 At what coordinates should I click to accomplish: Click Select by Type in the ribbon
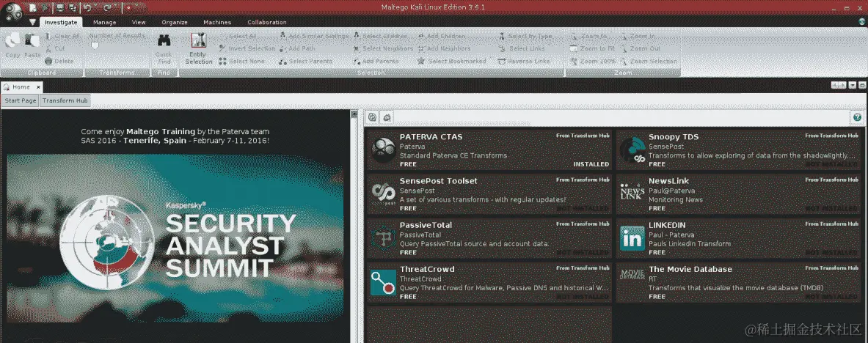pyautogui.click(x=525, y=36)
